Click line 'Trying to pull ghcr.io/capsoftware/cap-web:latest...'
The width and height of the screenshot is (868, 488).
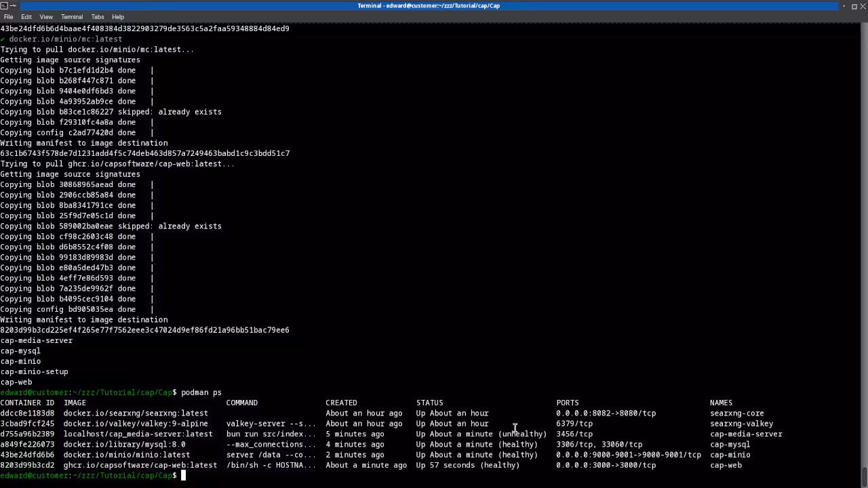(117, 164)
